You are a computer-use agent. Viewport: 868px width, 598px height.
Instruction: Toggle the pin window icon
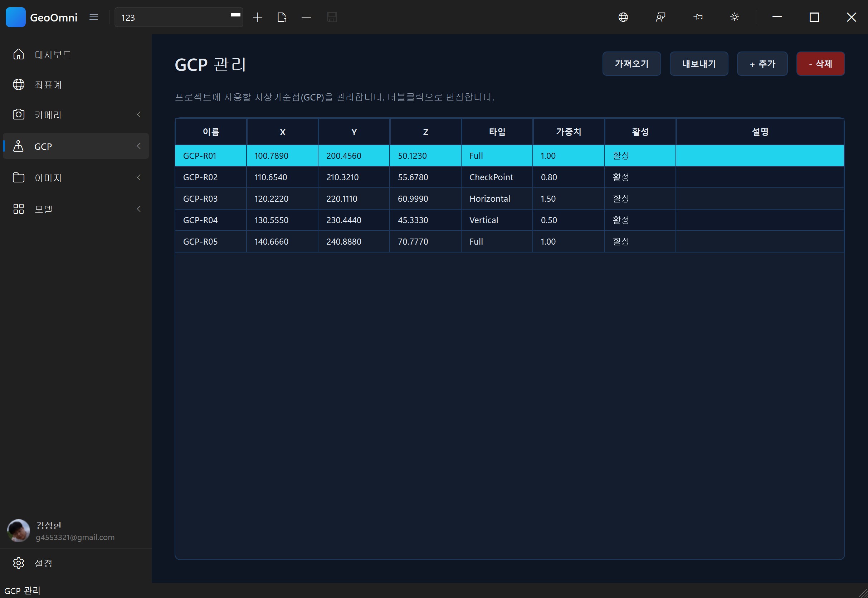point(697,17)
